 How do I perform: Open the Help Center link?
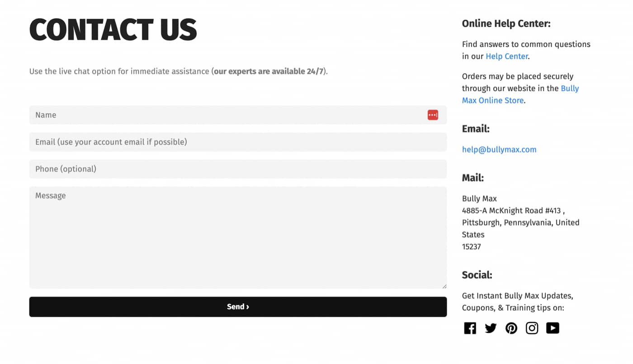click(506, 56)
